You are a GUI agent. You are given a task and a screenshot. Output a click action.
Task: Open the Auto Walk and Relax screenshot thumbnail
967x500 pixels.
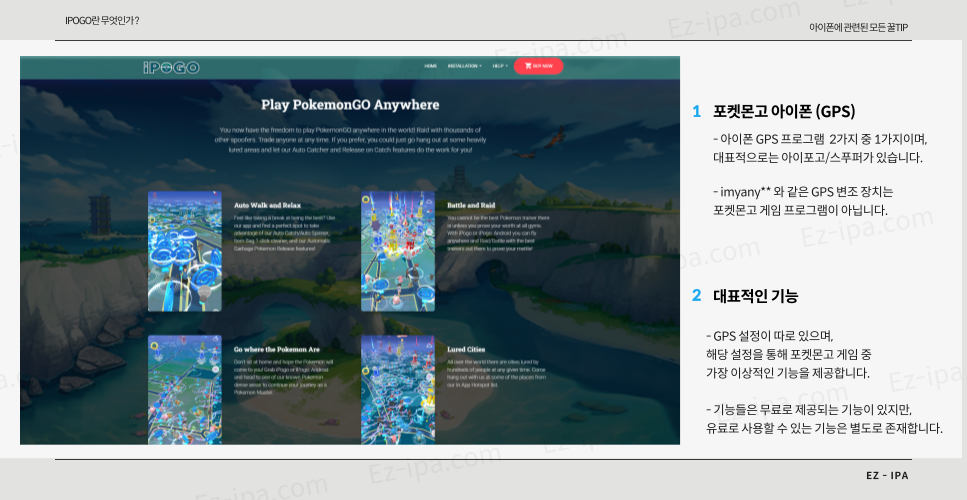184,251
